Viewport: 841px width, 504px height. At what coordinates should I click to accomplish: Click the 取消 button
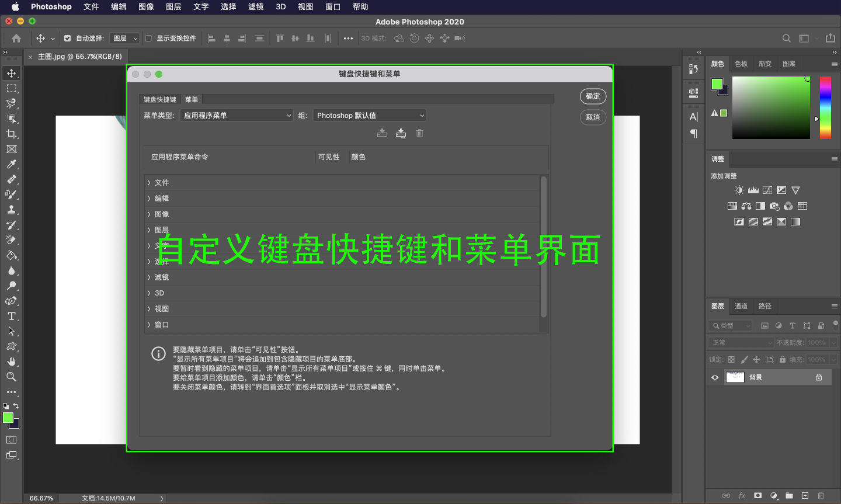coord(593,117)
